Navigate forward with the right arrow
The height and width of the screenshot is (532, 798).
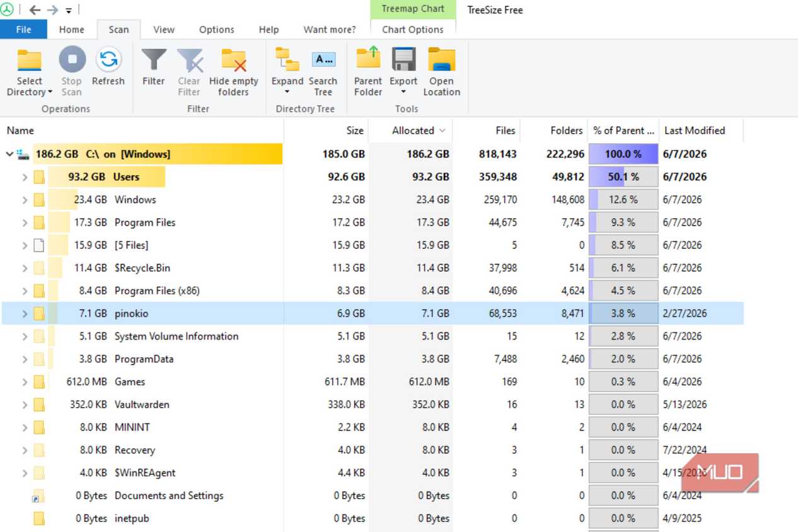click(52, 10)
